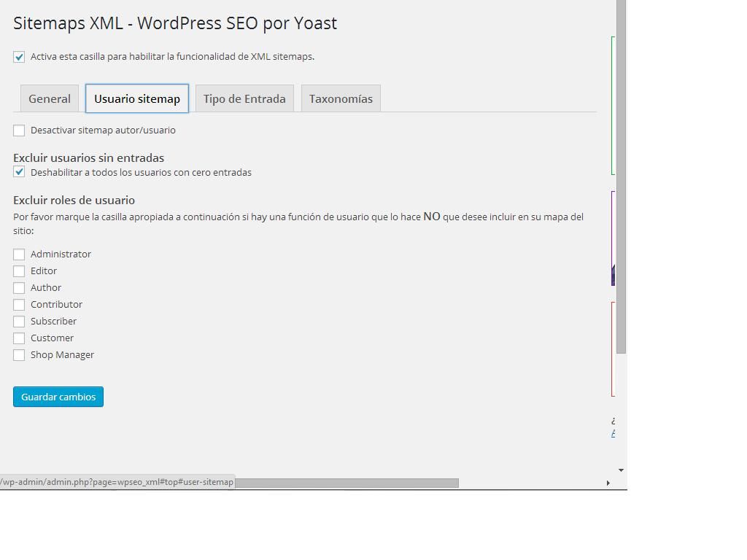
Task: Check the Administrator role checkbox
Action: pos(19,254)
